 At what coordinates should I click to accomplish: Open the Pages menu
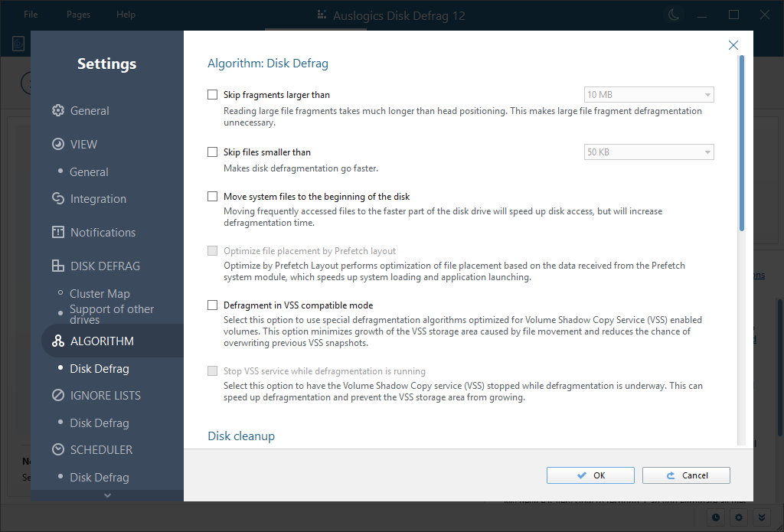click(79, 15)
